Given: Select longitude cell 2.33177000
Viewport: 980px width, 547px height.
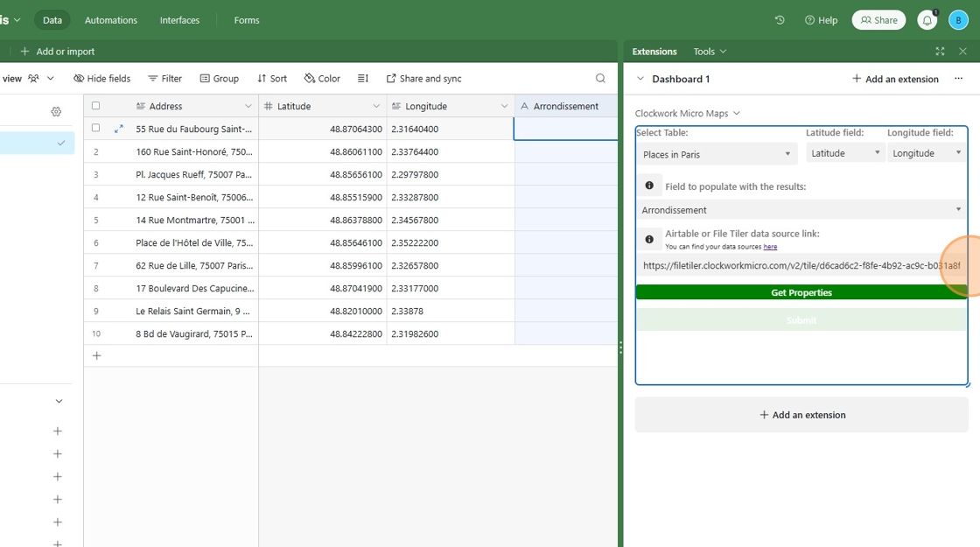Looking at the screenshot, I should pos(451,288).
